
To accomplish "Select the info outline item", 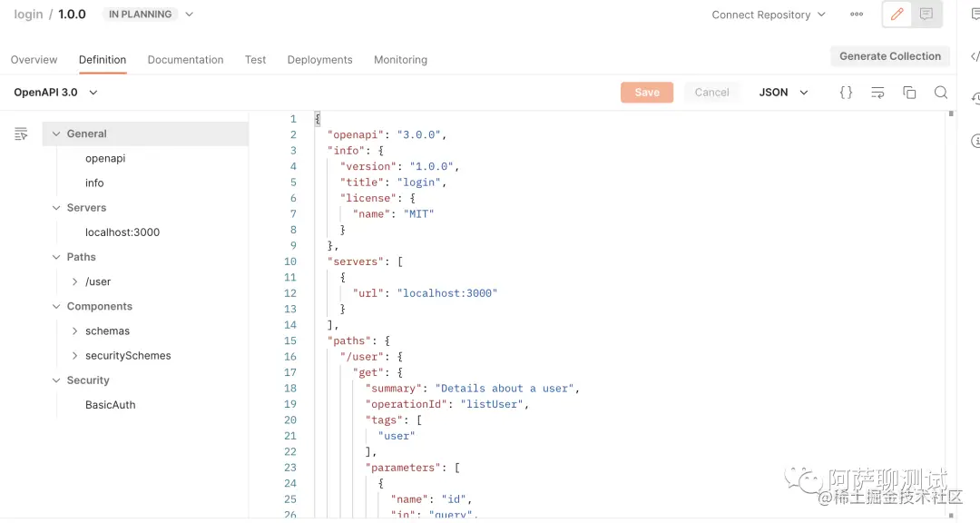I will [94, 183].
